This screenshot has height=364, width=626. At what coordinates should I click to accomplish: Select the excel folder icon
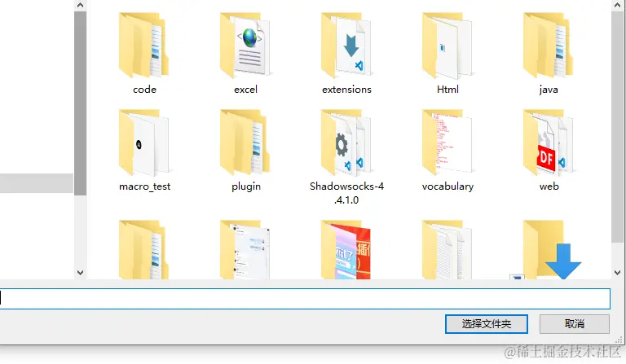(245, 45)
